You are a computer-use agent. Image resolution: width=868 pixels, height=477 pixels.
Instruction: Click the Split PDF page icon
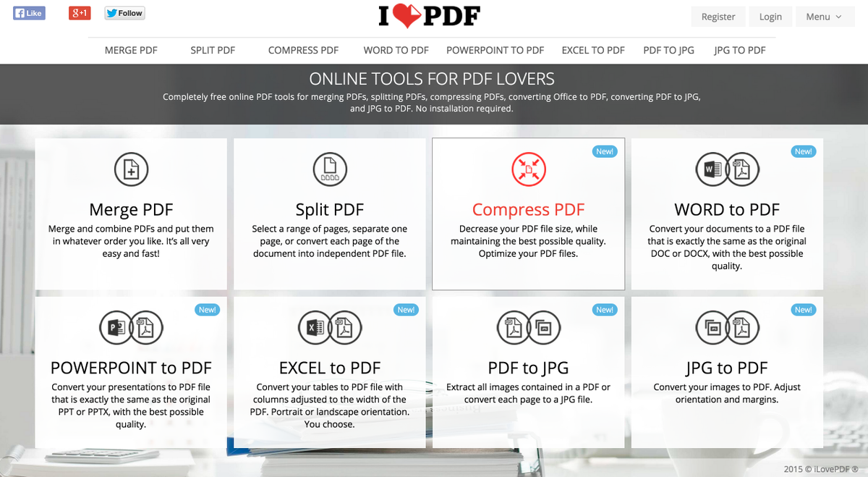[329, 171]
